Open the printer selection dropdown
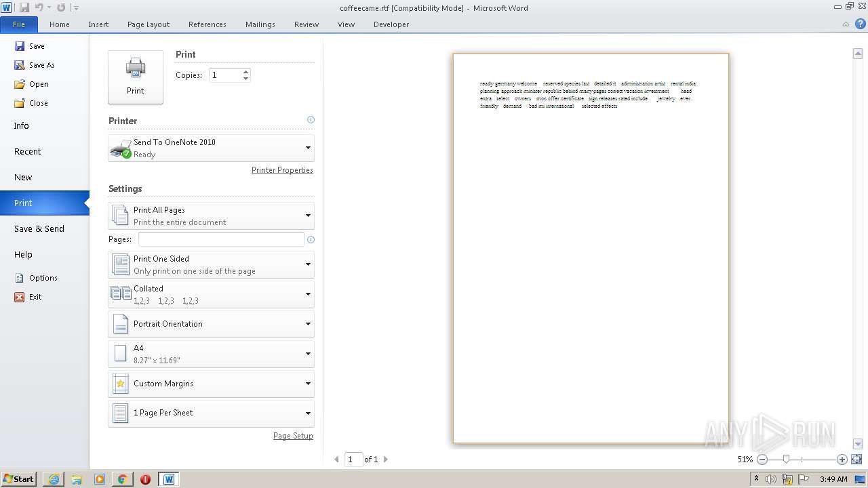This screenshot has width=868, height=488. pos(211,148)
